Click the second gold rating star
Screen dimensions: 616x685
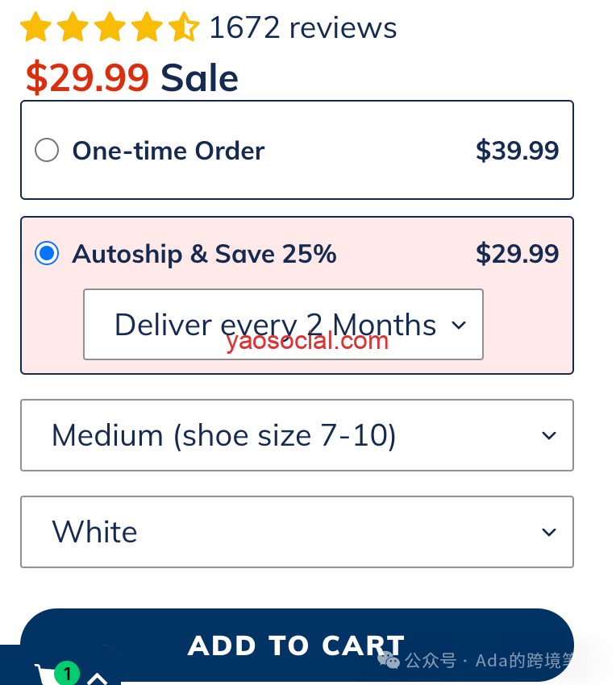tap(73, 27)
